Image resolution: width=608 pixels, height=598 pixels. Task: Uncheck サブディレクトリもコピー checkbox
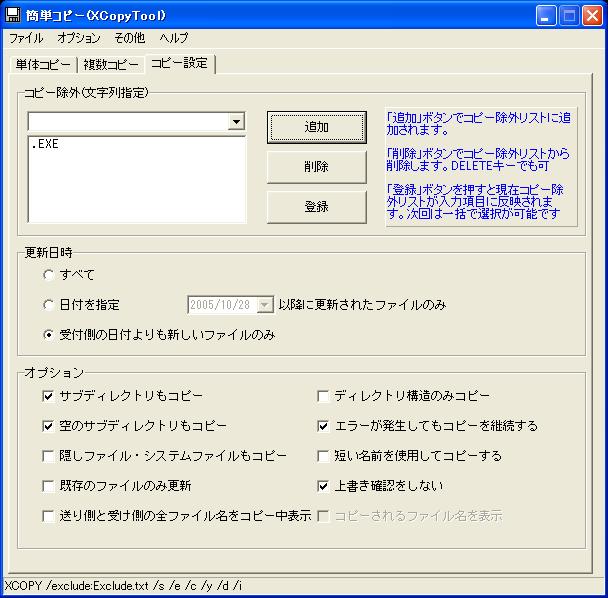tap(48, 396)
